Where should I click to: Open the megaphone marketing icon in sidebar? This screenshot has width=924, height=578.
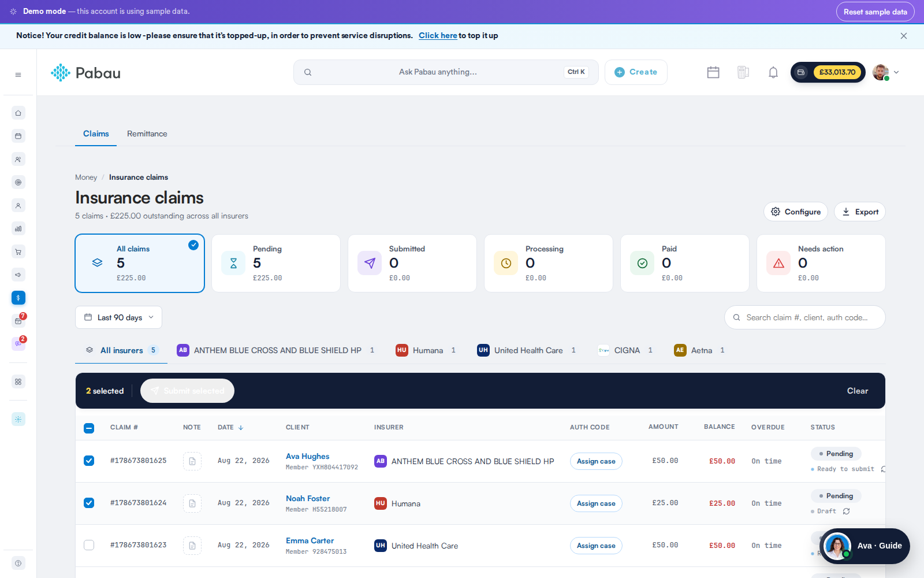18,275
